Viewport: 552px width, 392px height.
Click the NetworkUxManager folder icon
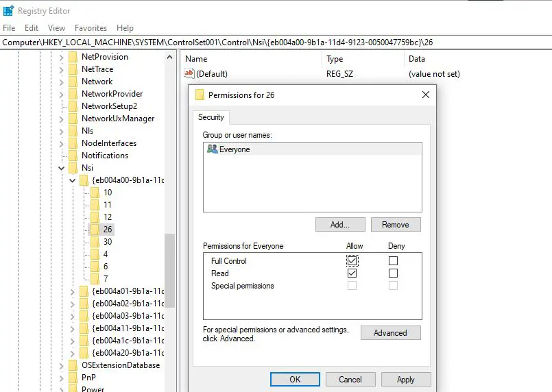pyautogui.click(x=73, y=119)
